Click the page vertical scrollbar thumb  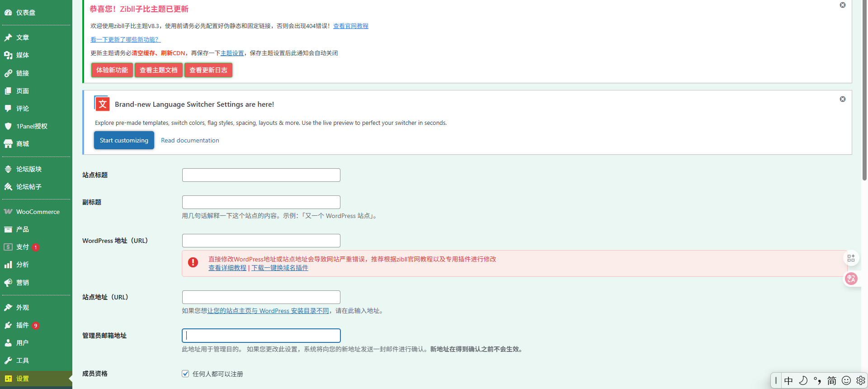coord(864,90)
